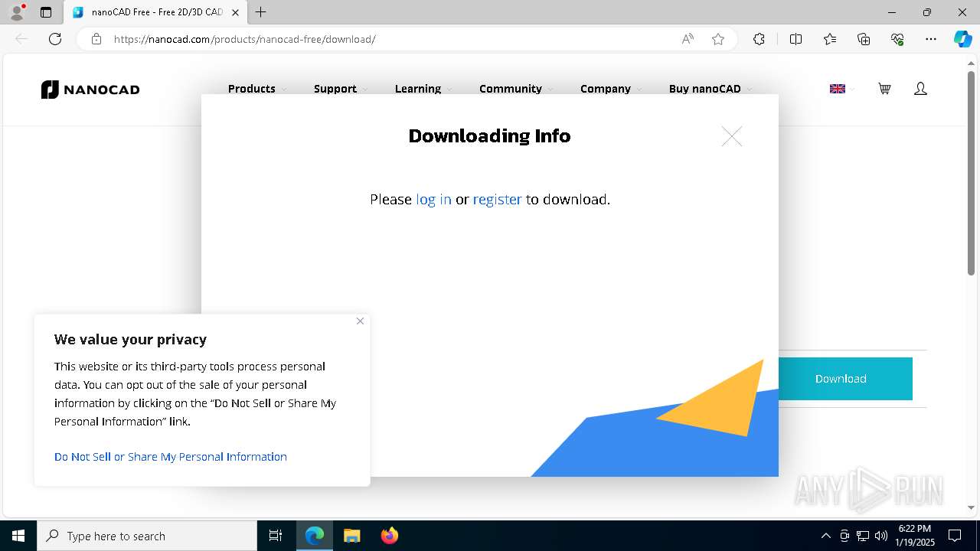Screen dimensions: 980x551
Task: Show hidden system tray icons
Action: click(825, 536)
